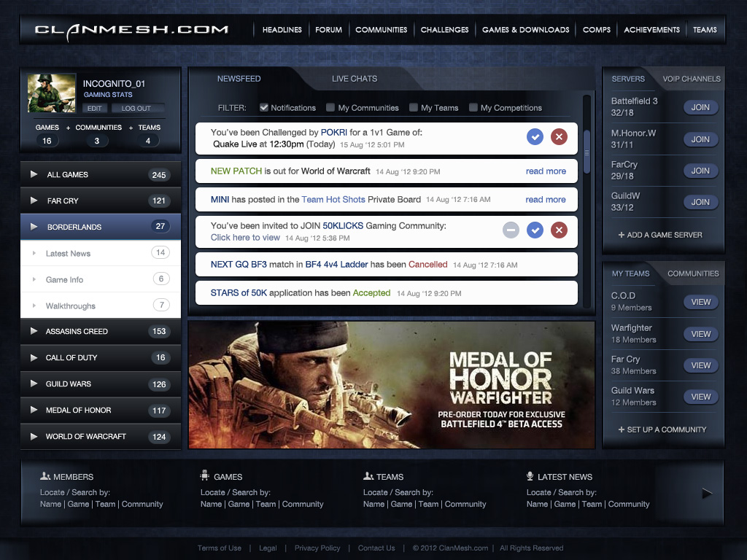Image resolution: width=747 pixels, height=560 pixels.
Task: Expand the World of Warcraft category arrow
Action: click(x=34, y=436)
